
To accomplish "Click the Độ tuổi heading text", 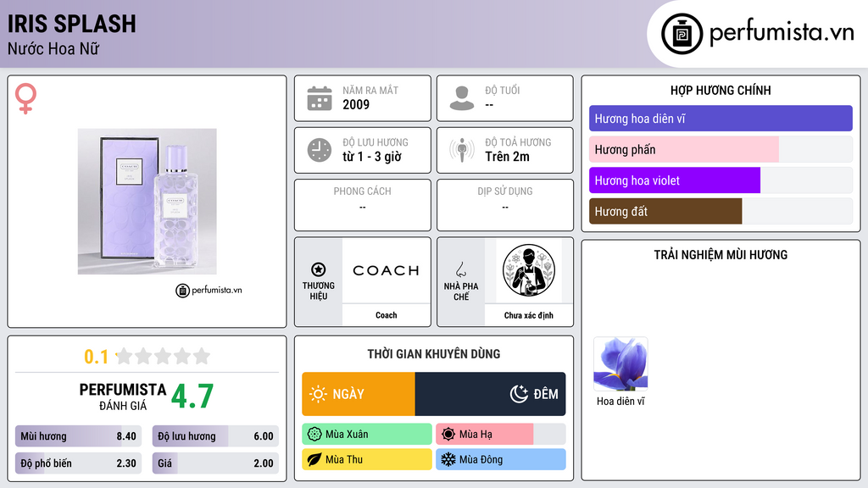I will click(x=502, y=90).
